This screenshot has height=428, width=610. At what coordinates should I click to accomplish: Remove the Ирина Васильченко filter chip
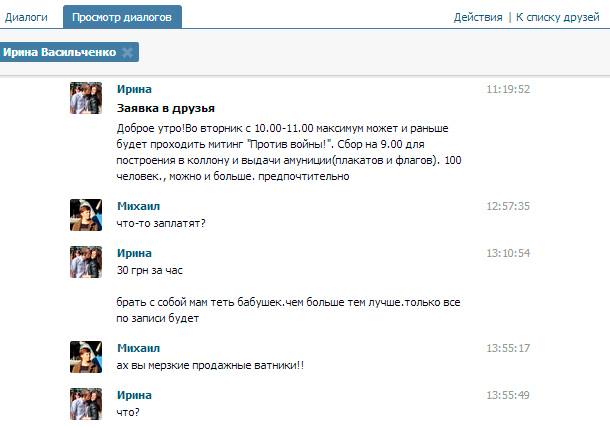(128, 52)
